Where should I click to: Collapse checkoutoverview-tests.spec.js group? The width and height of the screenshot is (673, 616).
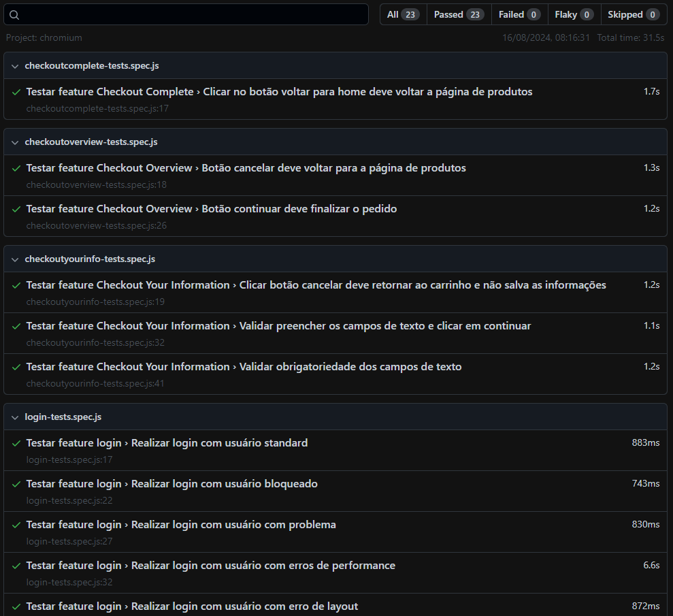click(x=15, y=142)
